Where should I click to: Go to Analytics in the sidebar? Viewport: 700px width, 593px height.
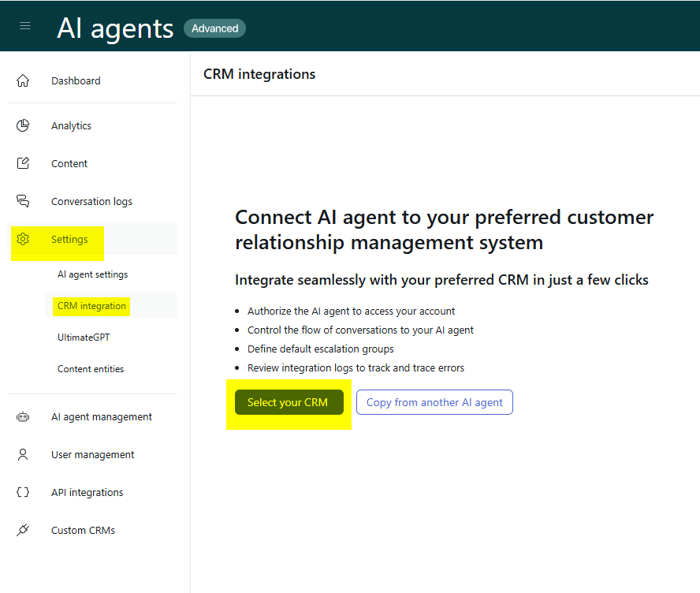(x=71, y=126)
